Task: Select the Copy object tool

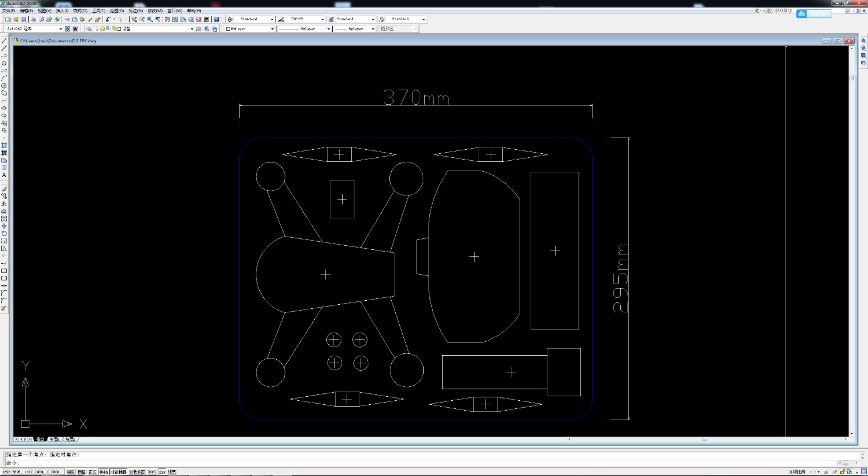Action: click(x=4, y=196)
